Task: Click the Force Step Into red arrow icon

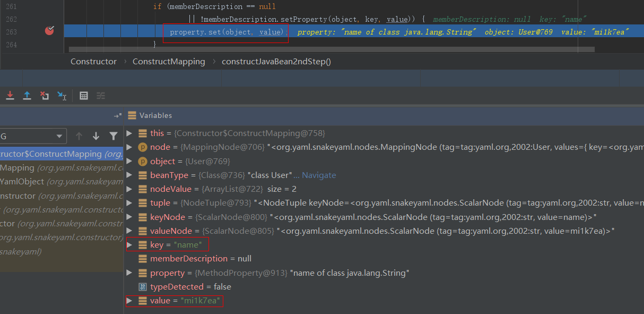Action: (x=10, y=96)
